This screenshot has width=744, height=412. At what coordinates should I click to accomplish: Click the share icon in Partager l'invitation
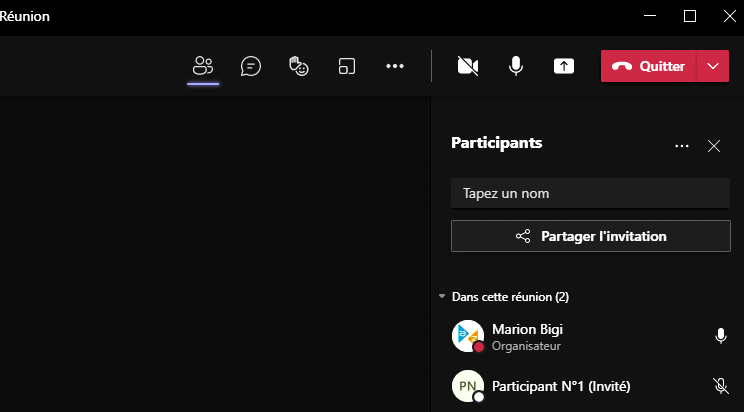[x=523, y=236]
